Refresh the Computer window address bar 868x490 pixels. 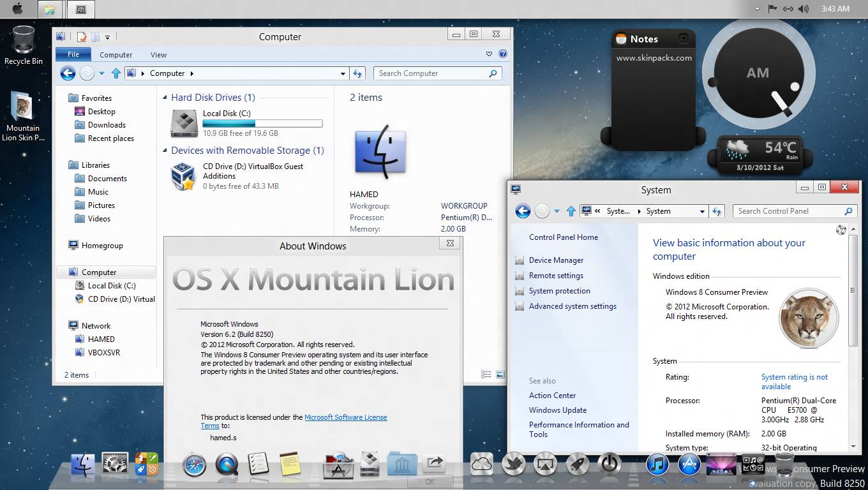(358, 73)
